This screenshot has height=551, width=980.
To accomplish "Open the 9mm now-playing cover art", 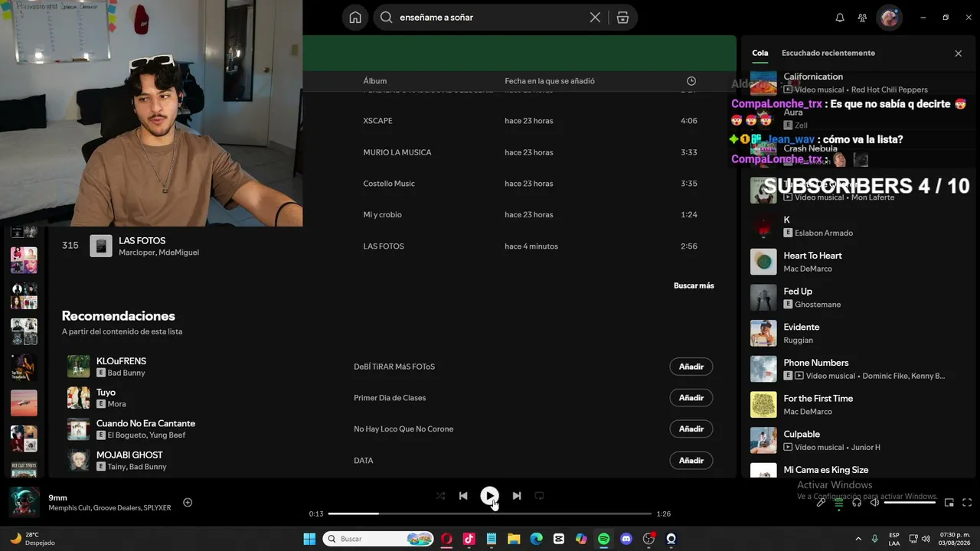I will (24, 502).
